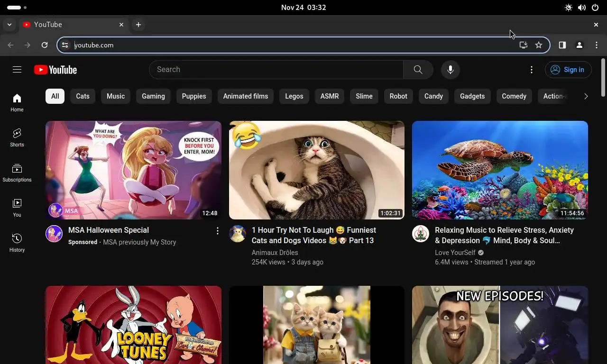Open system volume indicator
The image size is (607, 364).
click(x=582, y=8)
